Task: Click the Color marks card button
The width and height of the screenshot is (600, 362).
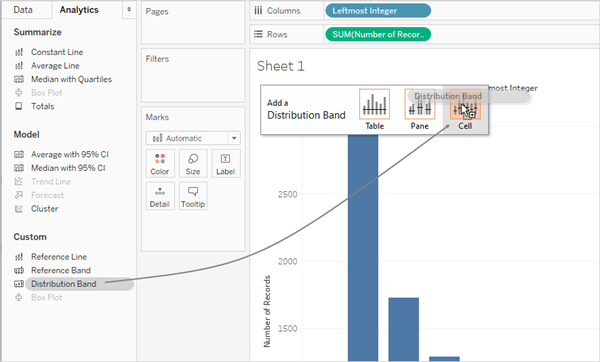Action: click(160, 163)
